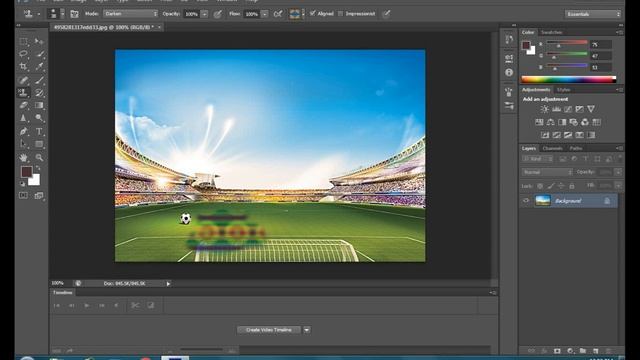This screenshot has width=640, height=360.
Task: Open the layer Kind filter dropdown
Action: 538,159
